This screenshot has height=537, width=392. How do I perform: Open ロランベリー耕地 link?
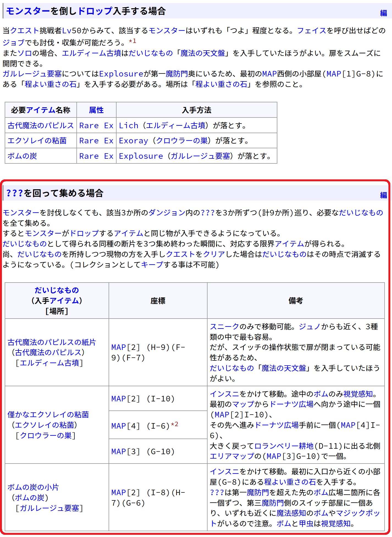[284, 446]
